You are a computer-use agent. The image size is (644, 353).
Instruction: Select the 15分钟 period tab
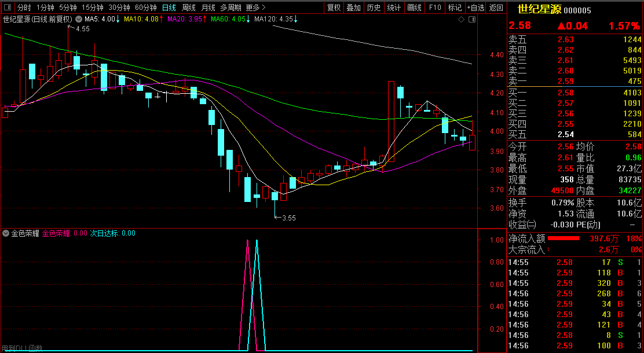coord(93,8)
